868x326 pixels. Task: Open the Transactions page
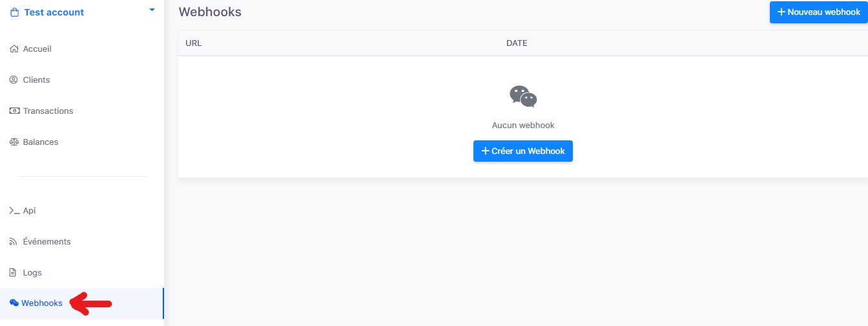(48, 111)
